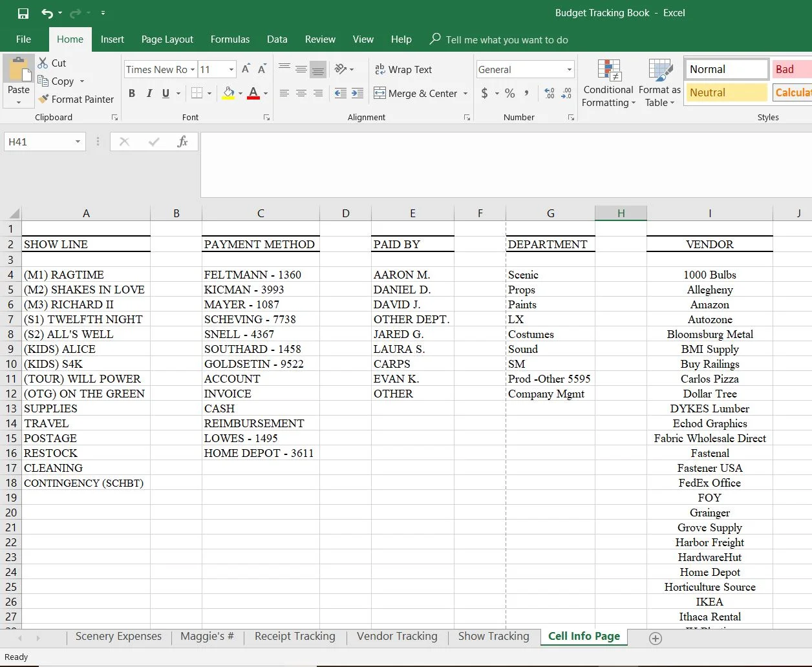Select the 'SOUTHARD - 1458' cell
Image resolution: width=812 pixels, height=667 pixels.
click(261, 349)
